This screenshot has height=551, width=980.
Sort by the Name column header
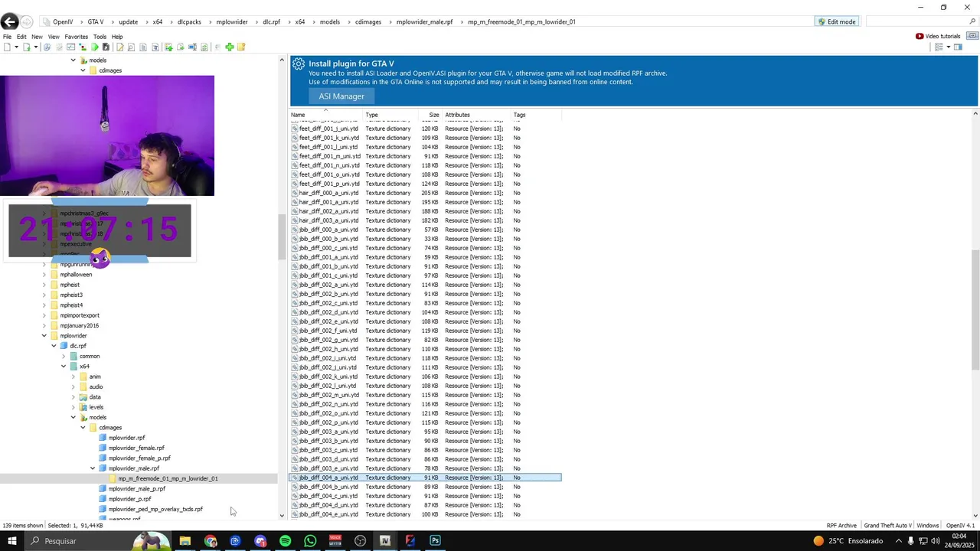pos(325,115)
